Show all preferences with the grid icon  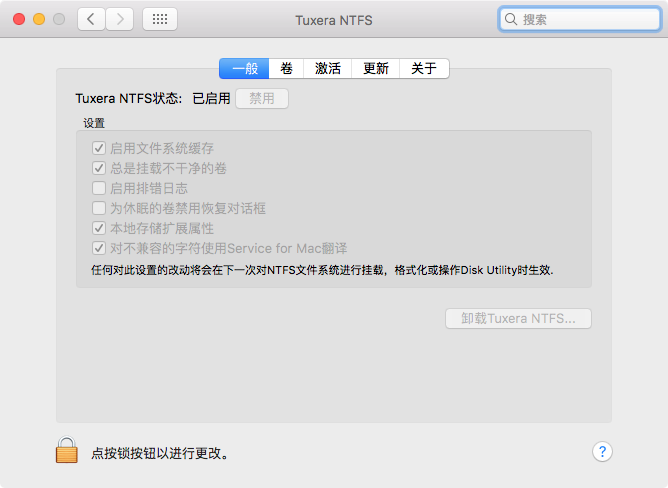click(160, 19)
